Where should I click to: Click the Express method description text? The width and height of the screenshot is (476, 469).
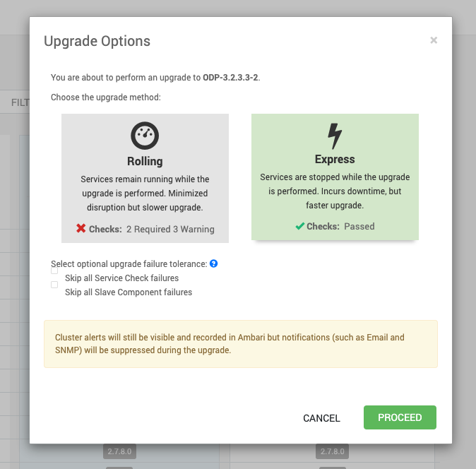pyautogui.click(x=335, y=191)
